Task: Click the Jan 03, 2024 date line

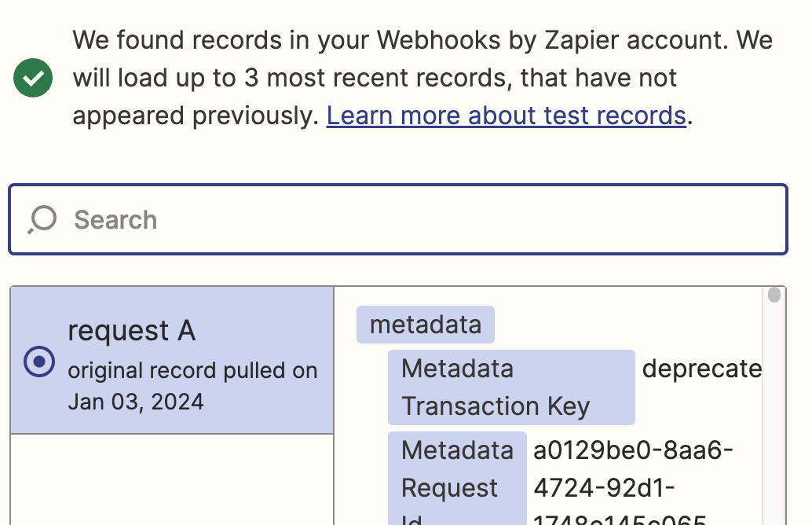Action: [x=136, y=402]
